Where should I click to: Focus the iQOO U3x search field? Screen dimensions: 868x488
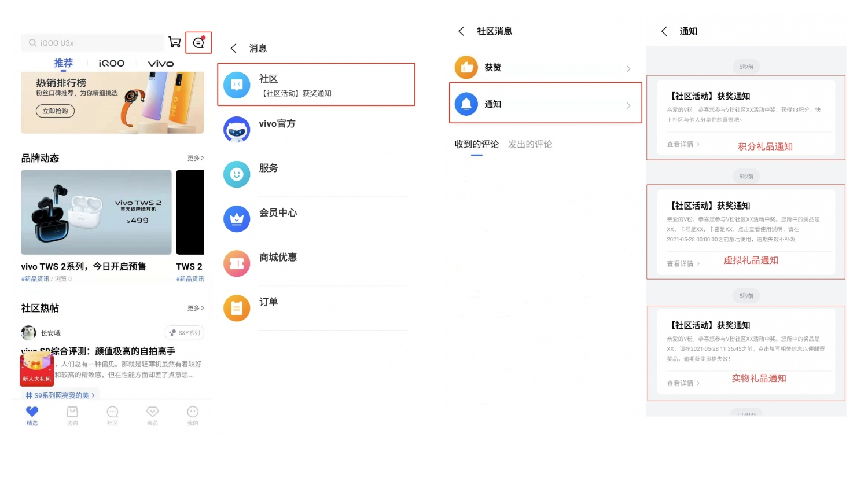coord(93,43)
